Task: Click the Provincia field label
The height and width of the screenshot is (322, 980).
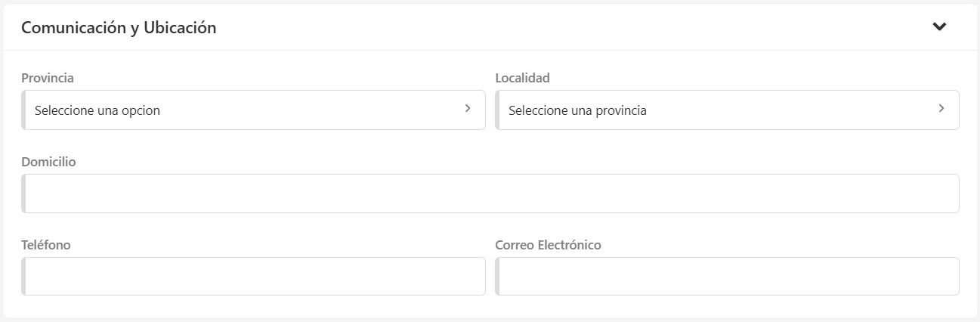Action: point(48,78)
